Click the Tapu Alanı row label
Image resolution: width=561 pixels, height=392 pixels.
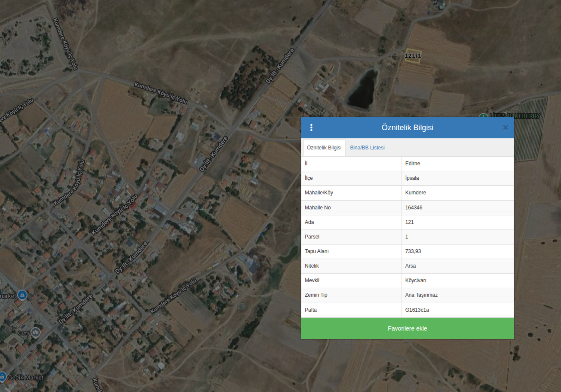pyautogui.click(x=317, y=251)
